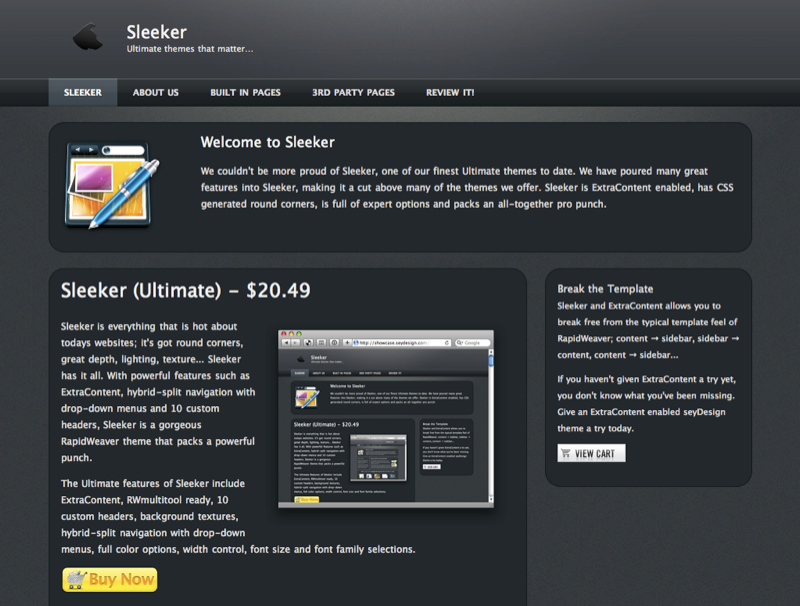Click the red traffic-light dot in the preview image
Screen dimensions: 800x606
(284, 334)
